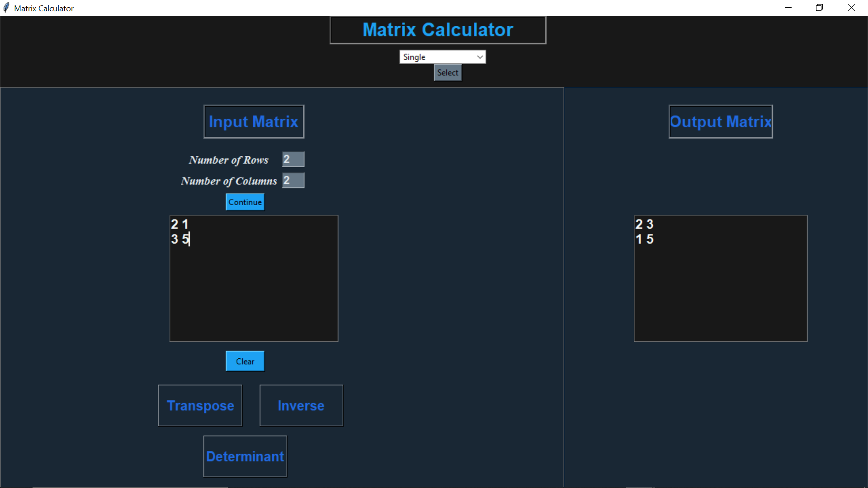Clear the input matrix with Clear button
The image size is (868, 488).
tap(245, 361)
